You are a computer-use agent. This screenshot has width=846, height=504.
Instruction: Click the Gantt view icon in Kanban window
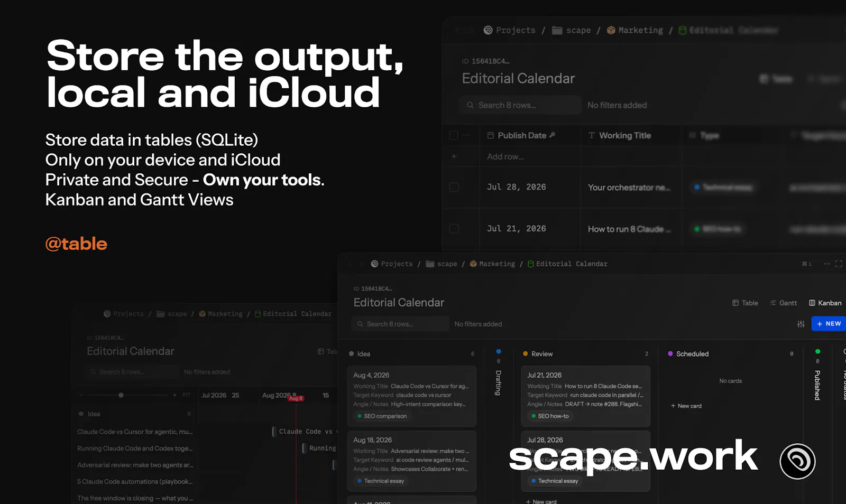point(773,303)
